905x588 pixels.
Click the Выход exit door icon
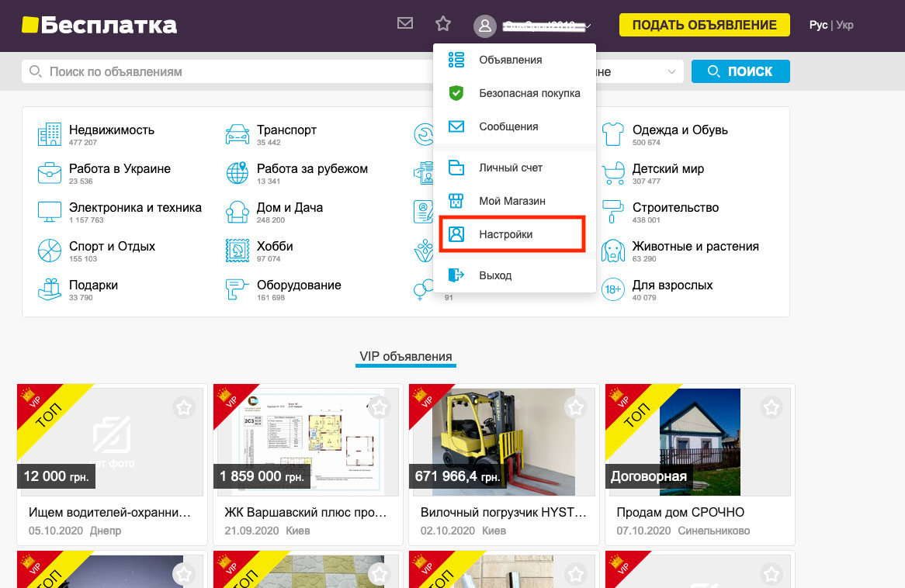tap(456, 275)
